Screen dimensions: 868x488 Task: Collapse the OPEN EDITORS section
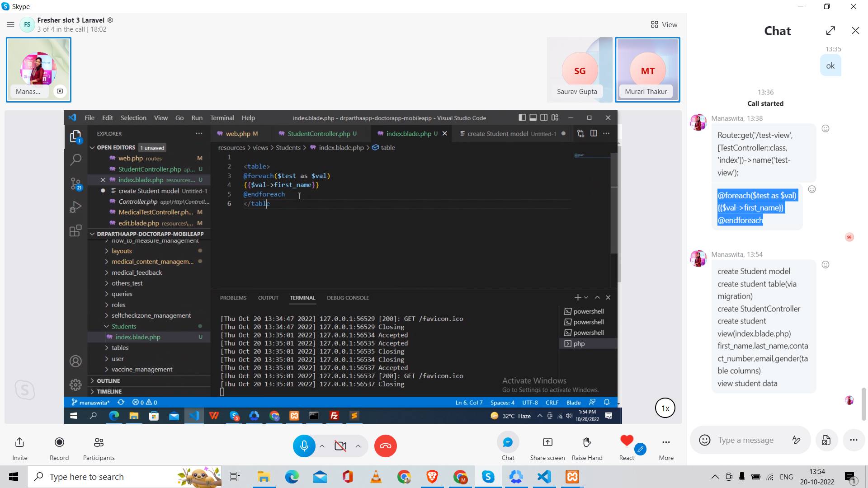pyautogui.click(x=116, y=147)
